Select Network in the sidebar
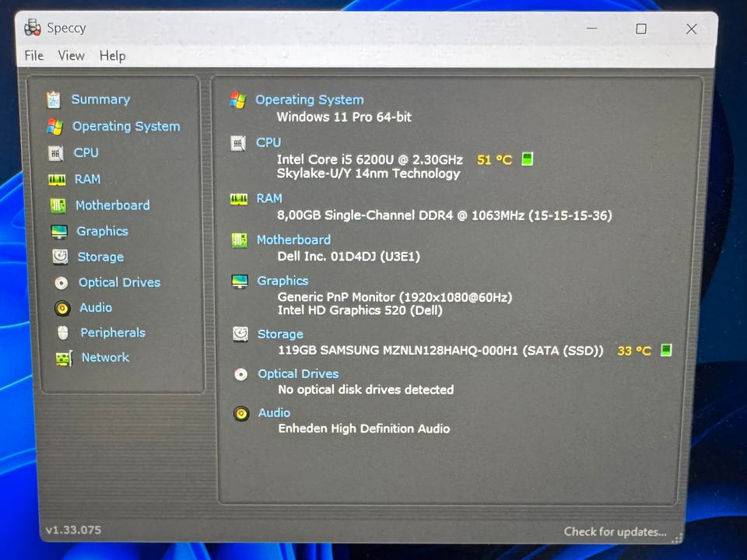747x560 pixels. point(105,357)
